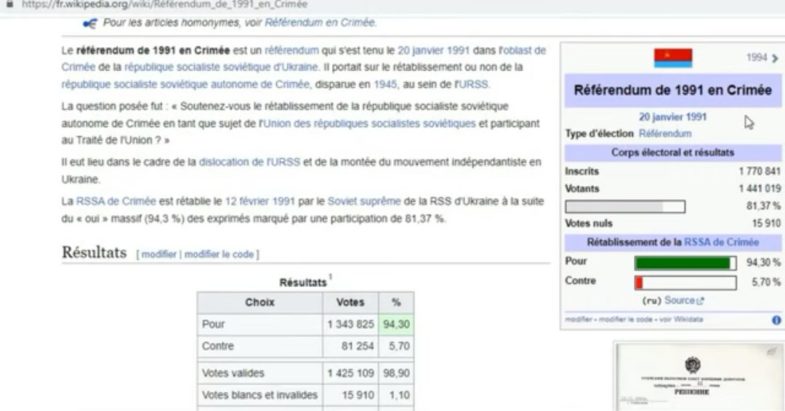
Task: Click the lock icon in address bar
Action: 10,4
